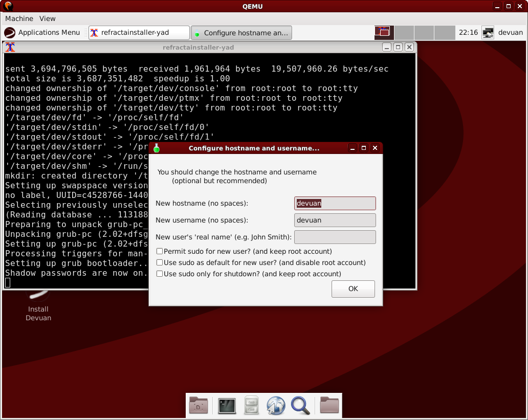
Task: Open the terminal emulator from the dock
Action: click(x=226, y=406)
